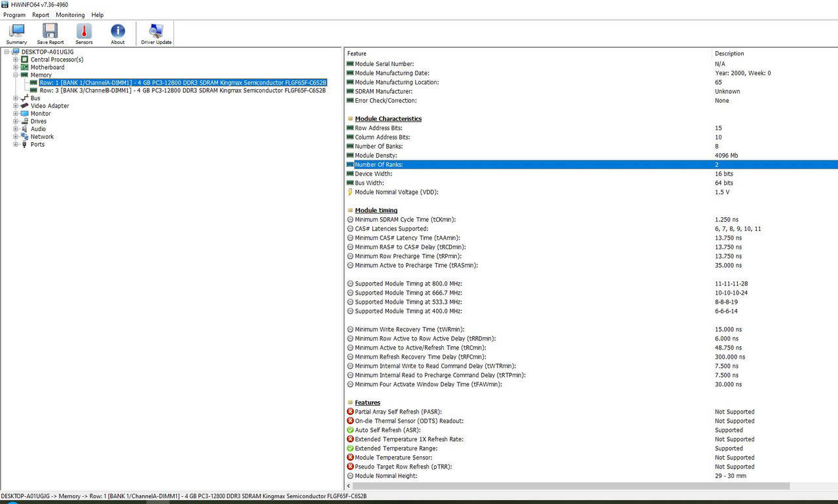838x504 pixels.
Task: Collapse the Memory tree node
Action: [16, 75]
